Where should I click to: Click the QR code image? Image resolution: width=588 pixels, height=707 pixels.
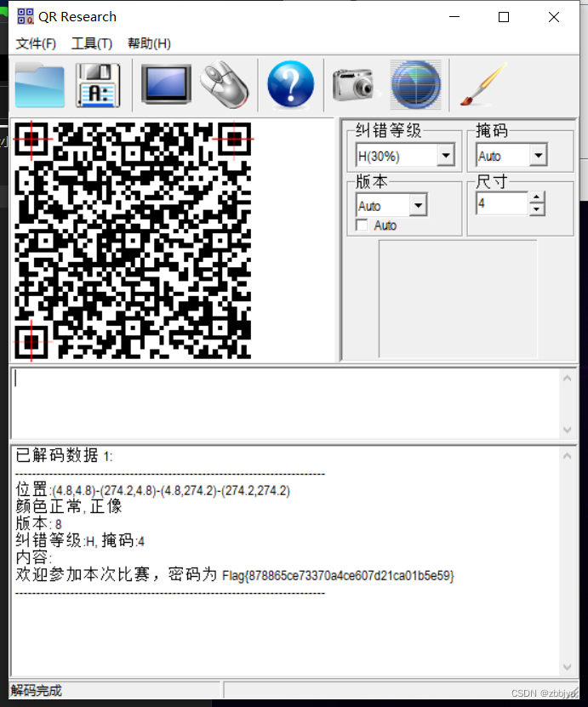tap(133, 240)
